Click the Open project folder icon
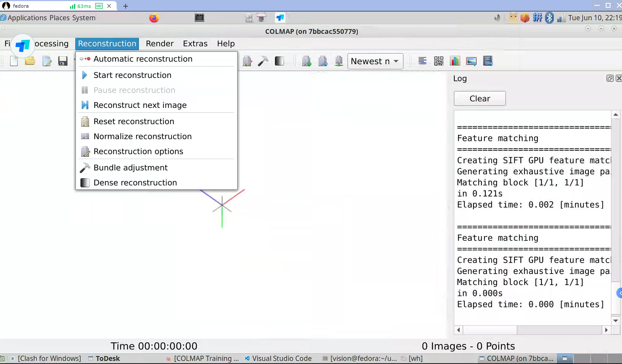 tap(30, 61)
